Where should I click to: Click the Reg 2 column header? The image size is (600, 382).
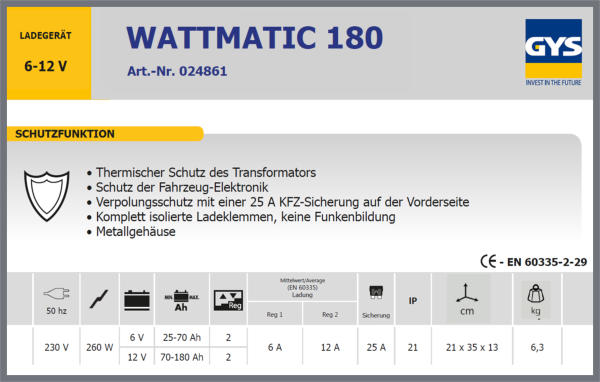(330, 314)
